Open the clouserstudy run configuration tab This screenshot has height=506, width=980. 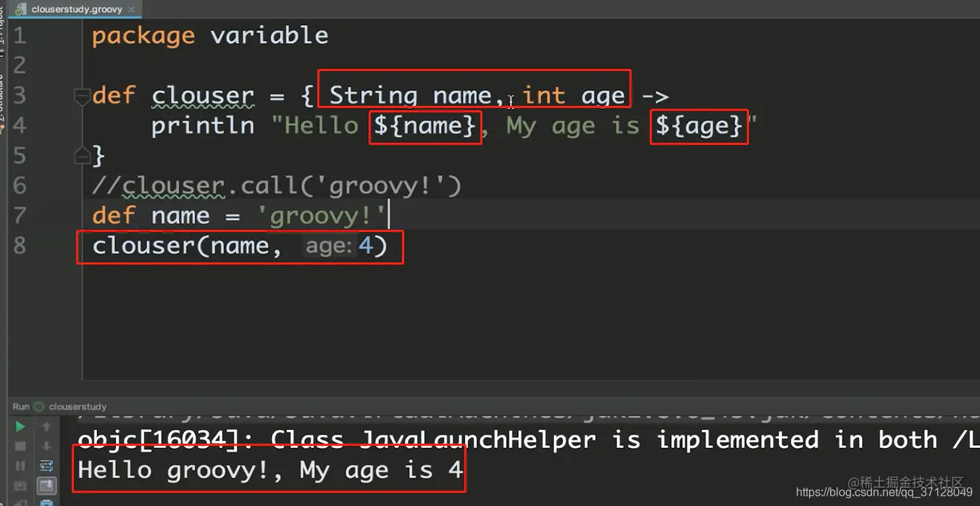(78, 407)
